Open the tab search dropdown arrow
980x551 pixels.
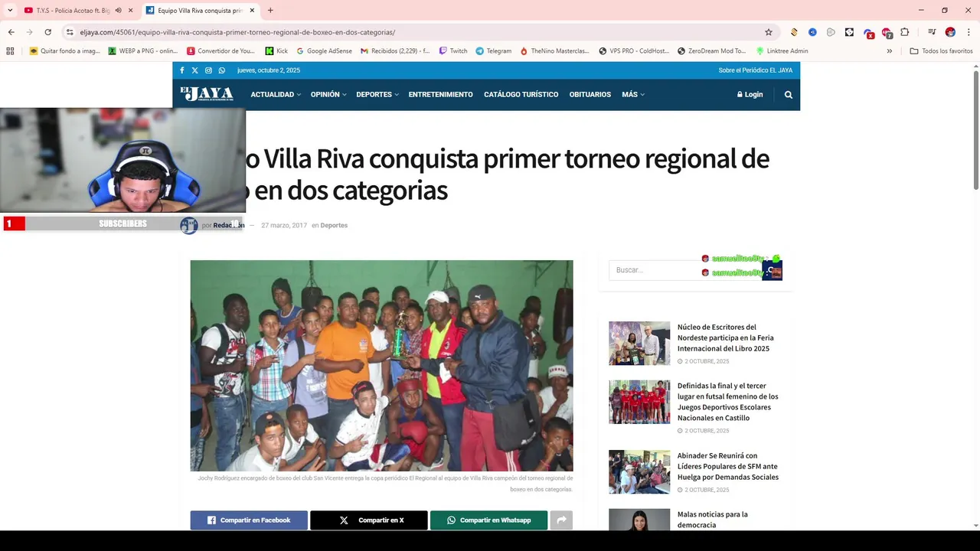[x=10, y=11]
